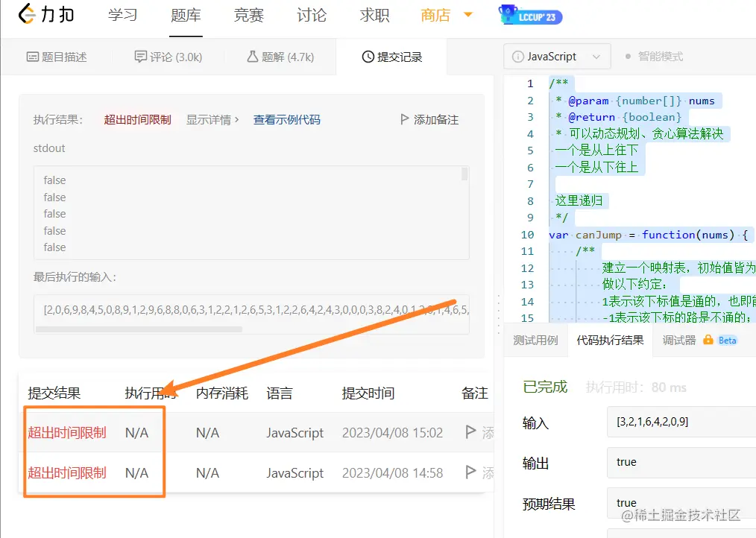756x538 pixels.
Task: Click the 内存消耗 column header
Action: [x=221, y=393]
